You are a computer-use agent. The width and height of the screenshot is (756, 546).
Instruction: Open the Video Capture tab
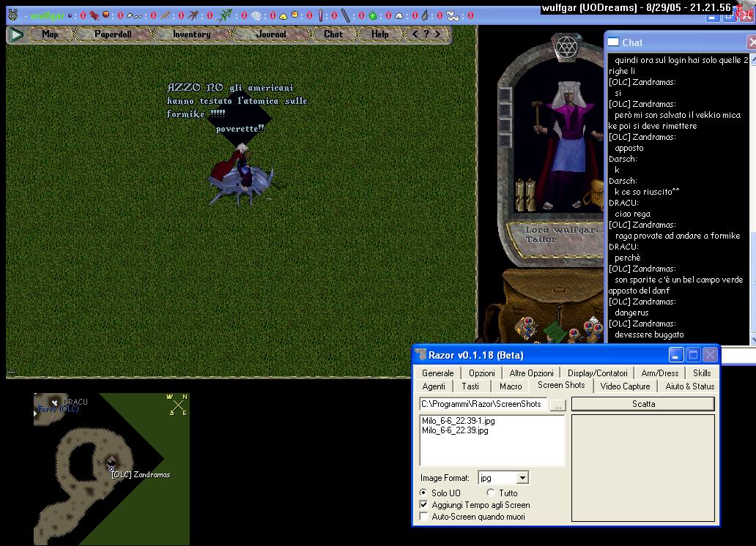(626, 386)
